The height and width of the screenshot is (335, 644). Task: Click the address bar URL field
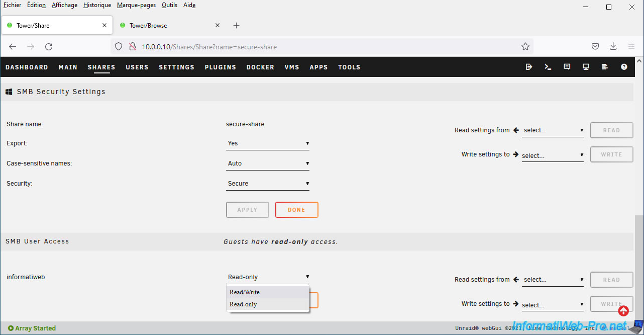pyautogui.click(x=321, y=47)
